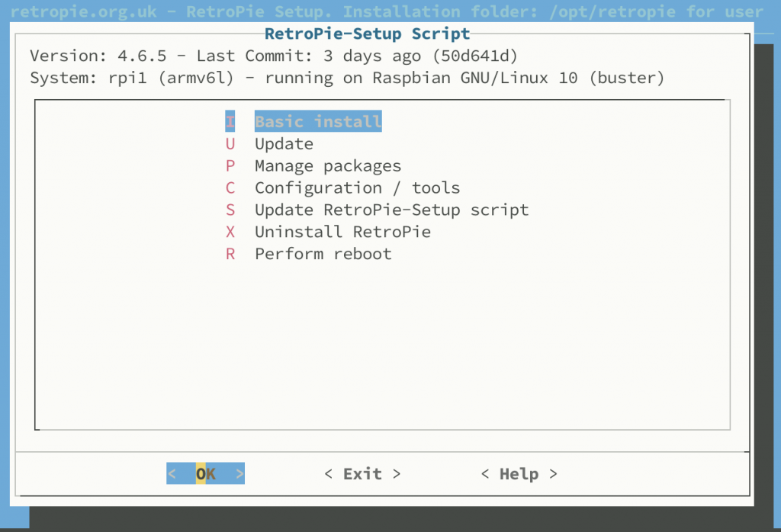The height and width of the screenshot is (532, 781).
Task: Click the System rpi1 info line
Action: 347,78
